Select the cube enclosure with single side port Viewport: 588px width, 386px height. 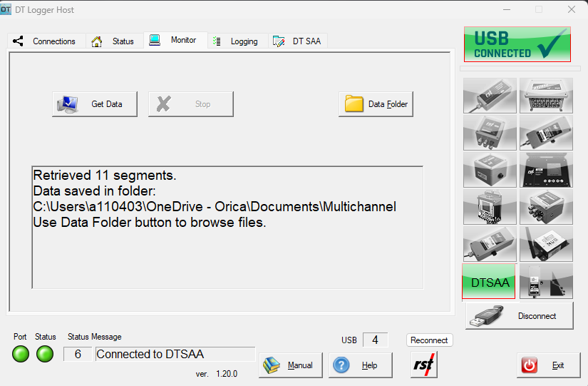pos(490,170)
